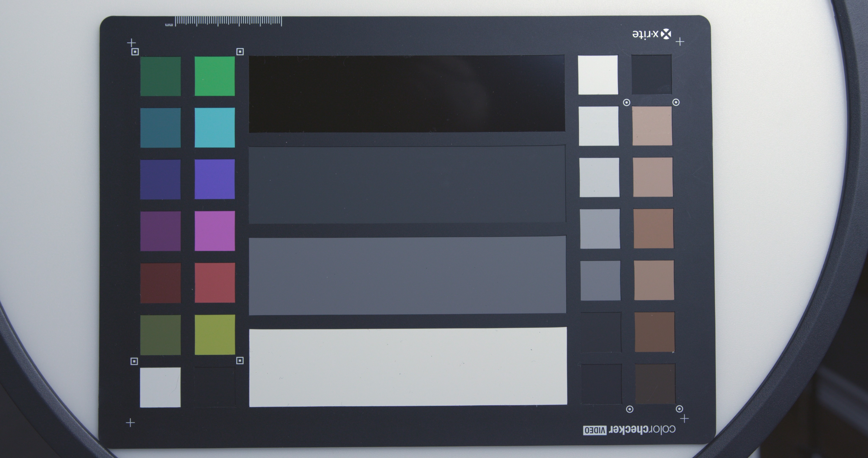Click the boxed "VIDEO" label
The width and height of the screenshot is (868, 458).
tap(595, 430)
